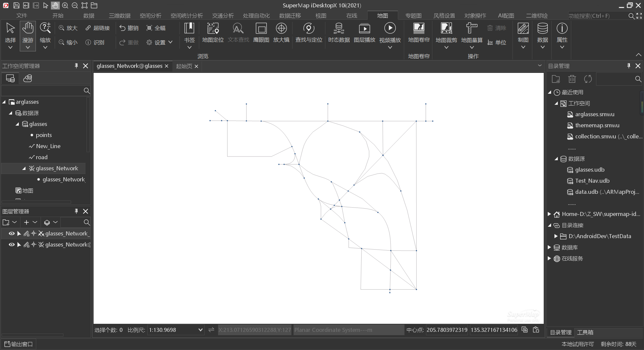
Task: Open the 风格设置 ribbon tab
Action: tap(444, 16)
